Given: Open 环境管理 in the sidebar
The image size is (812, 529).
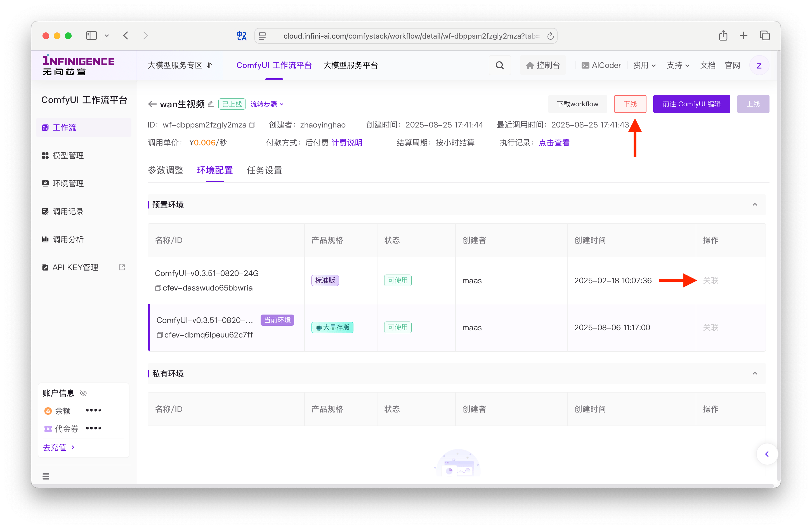Looking at the screenshot, I should [84, 183].
